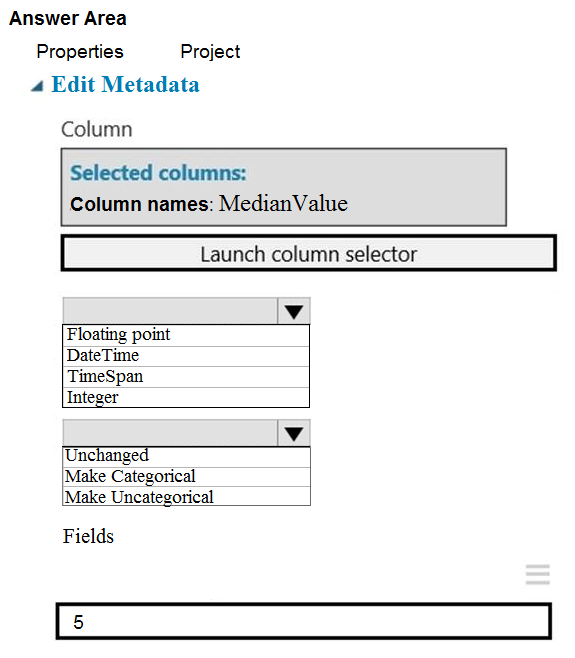Screen dimensions: 575x658
Task: Click the hamburger menu icon near Fields
Action: click(538, 574)
